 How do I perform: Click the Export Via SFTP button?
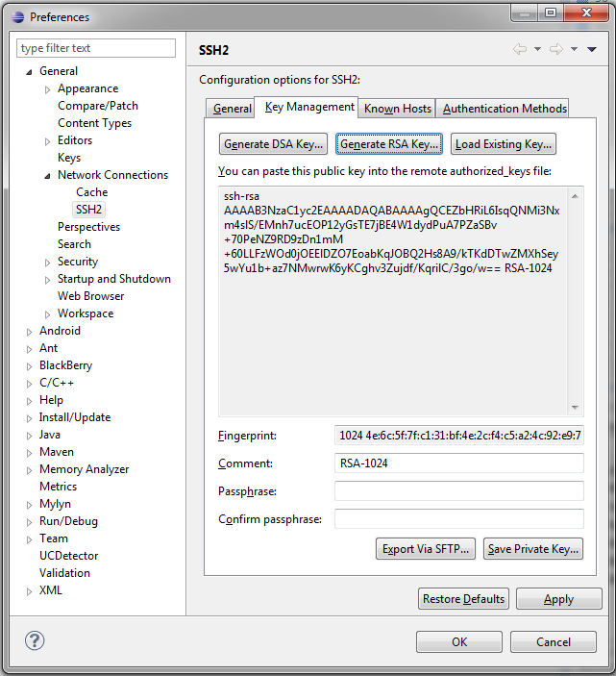pyautogui.click(x=426, y=549)
